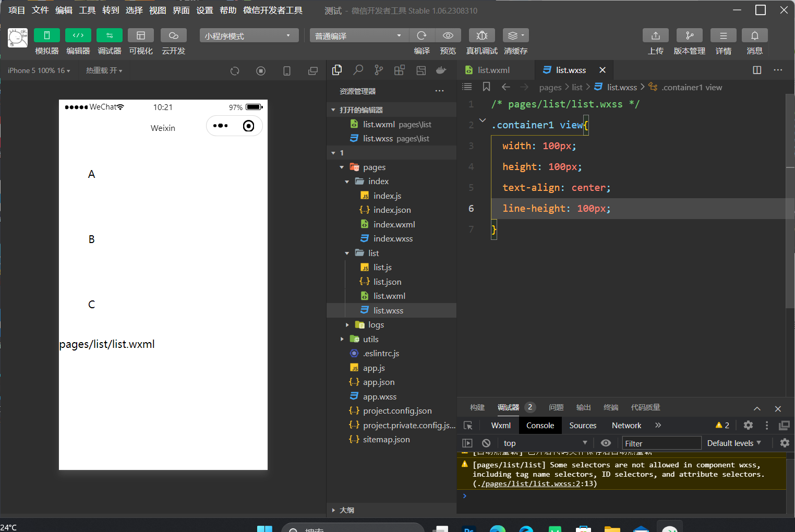
Task: Toggle the debugger panel button
Action: click(x=110, y=35)
